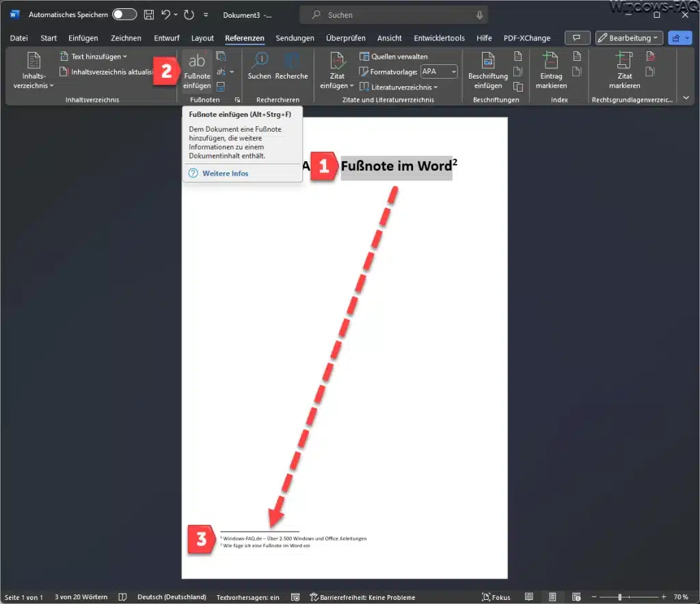
Task: Click Deutsch (Deutschland) language indicator
Action: coord(172,597)
